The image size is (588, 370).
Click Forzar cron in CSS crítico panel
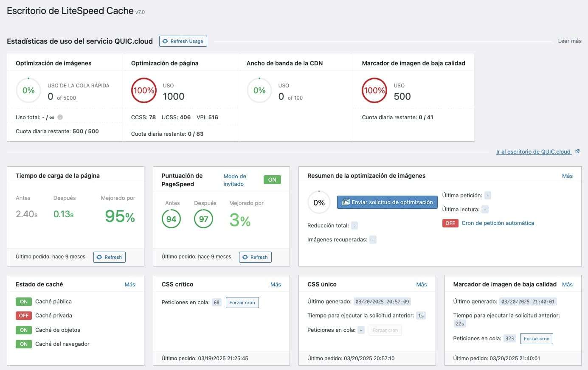[x=242, y=303]
